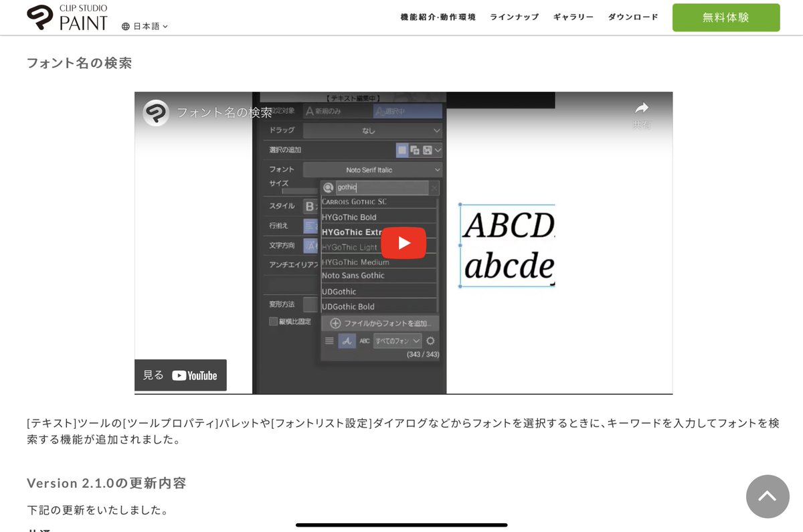The height and width of the screenshot is (532, 803).
Task: Click the 新規のみ option in the video
Action: tap(337, 111)
